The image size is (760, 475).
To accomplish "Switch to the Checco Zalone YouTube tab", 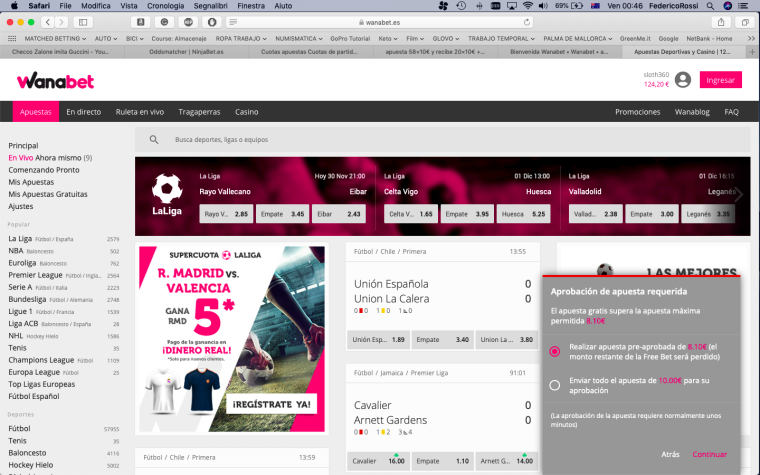I will (x=62, y=51).
